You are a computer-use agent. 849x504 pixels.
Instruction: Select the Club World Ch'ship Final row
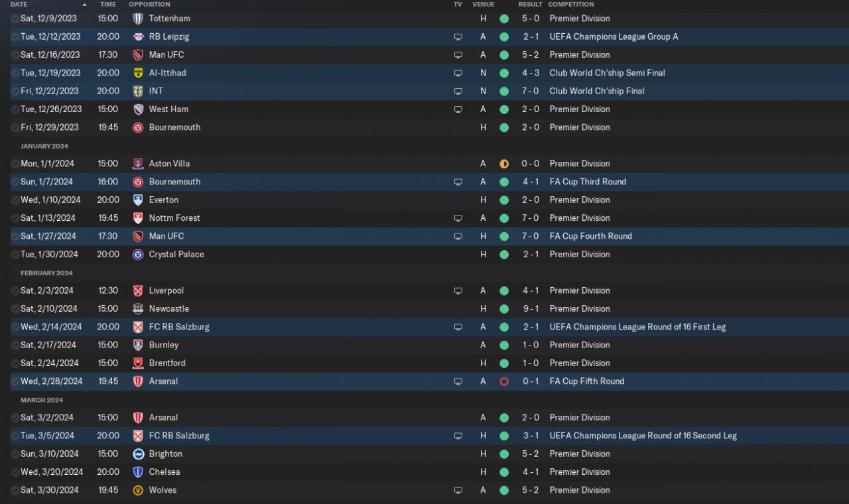tap(424, 91)
